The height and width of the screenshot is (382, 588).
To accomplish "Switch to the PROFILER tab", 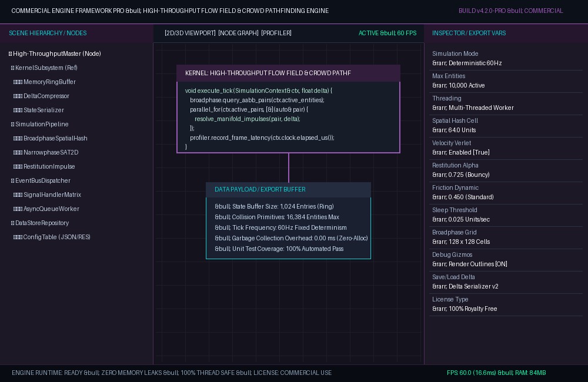I will pos(276,33).
